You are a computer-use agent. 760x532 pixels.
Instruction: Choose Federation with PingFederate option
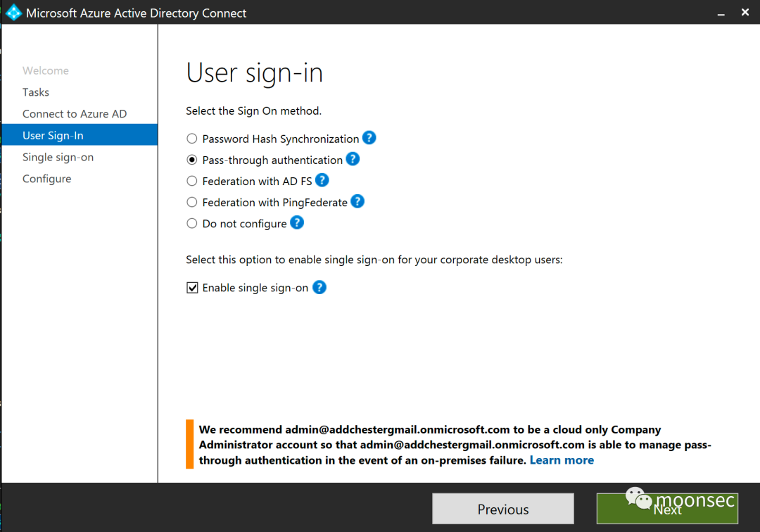coord(192,202)
